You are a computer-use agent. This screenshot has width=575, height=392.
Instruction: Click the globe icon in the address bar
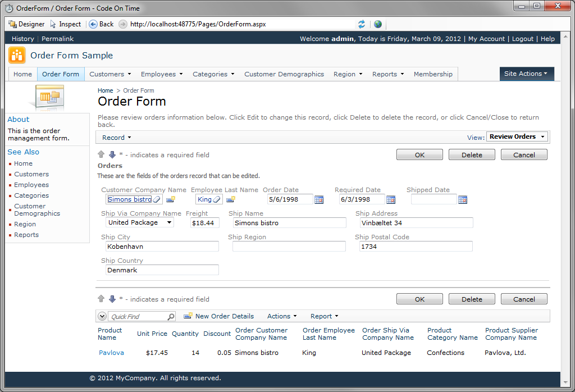click(x=378, y=24)
